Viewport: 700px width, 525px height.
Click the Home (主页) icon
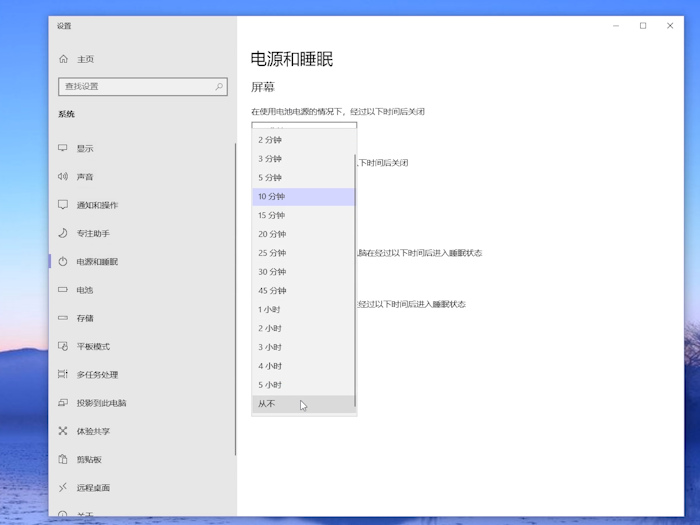63,59
